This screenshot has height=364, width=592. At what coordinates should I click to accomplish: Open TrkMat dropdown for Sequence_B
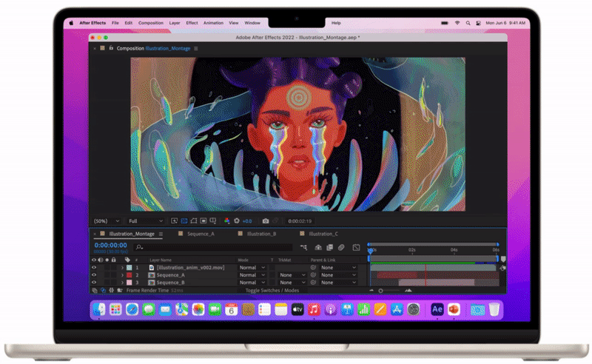(x=292, y=283)
